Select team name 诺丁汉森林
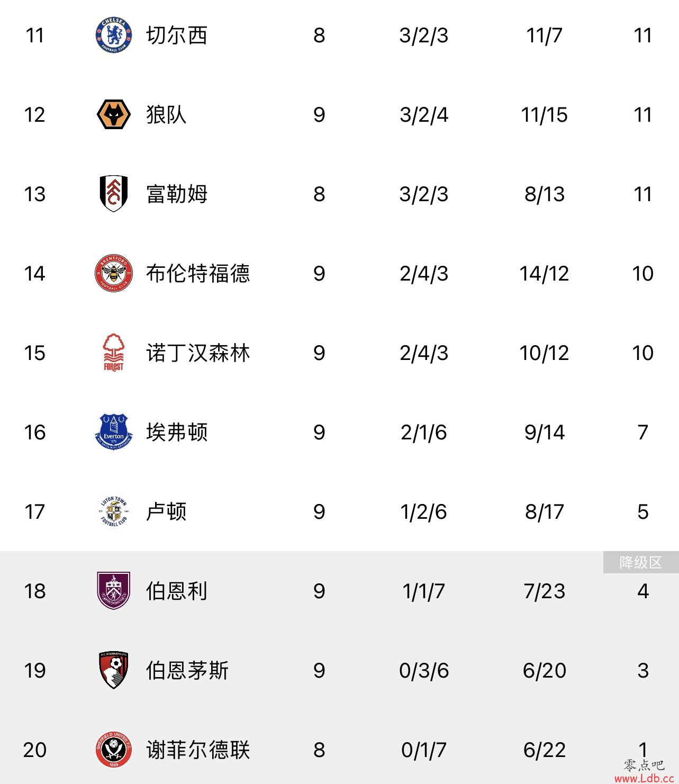The image size is (679, 784). click(198, 353)
